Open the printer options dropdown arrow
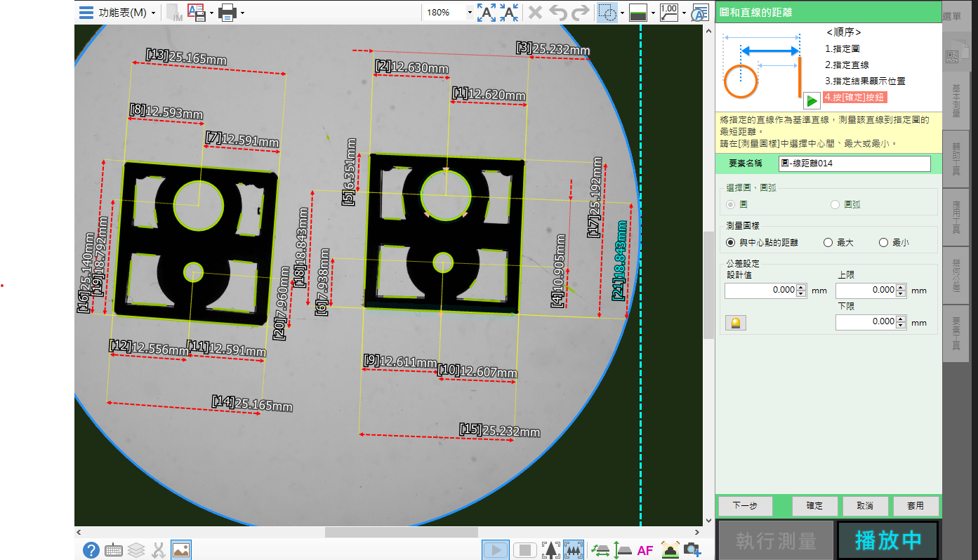Viewport: 978px width, 560px height. (242, 13)
